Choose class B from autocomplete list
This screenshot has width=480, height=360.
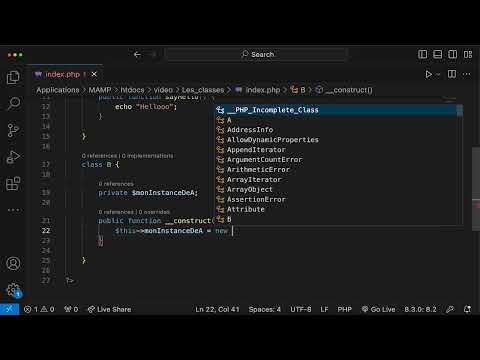(336, 219)
